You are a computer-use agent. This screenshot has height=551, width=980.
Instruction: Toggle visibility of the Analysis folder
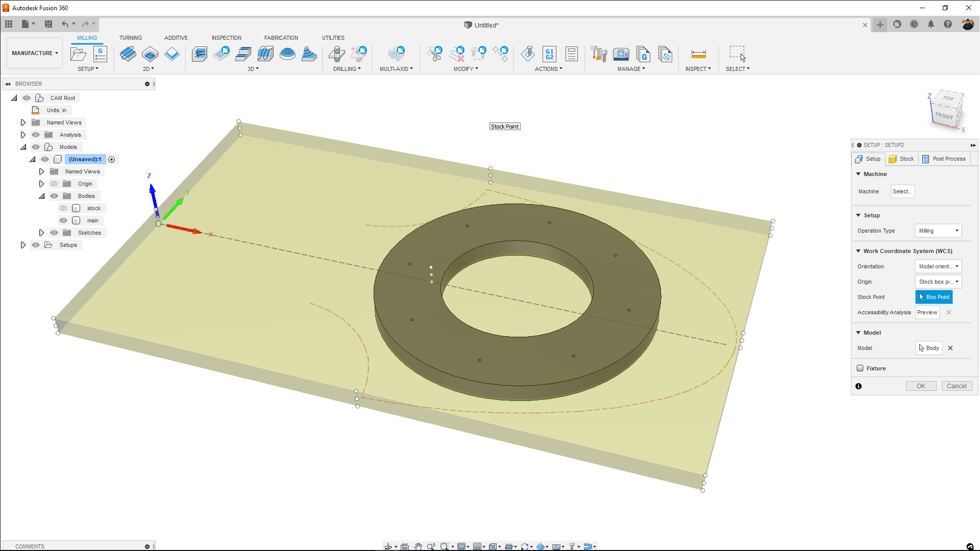pyautogui.click(x=36, y=134)
